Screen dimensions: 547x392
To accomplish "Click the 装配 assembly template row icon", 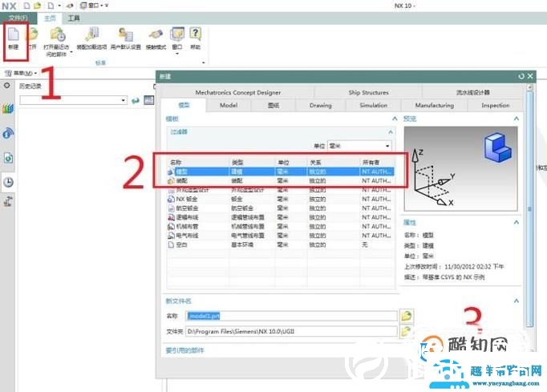I will 171,180.
